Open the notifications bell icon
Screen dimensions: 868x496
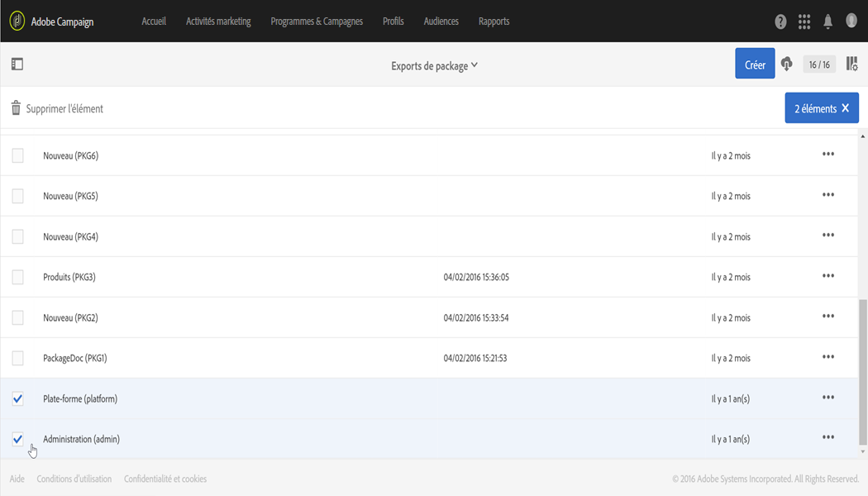[x=828, y=21]
